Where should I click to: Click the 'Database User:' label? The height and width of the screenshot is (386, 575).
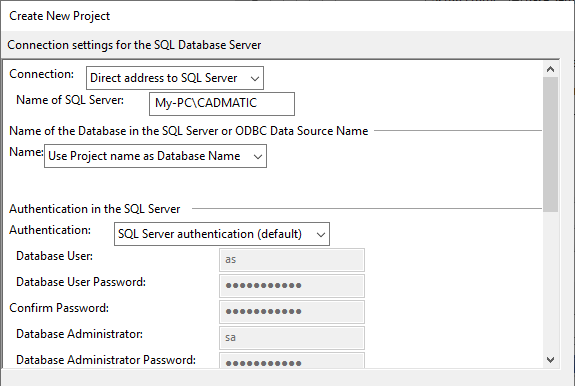coord(54,256)
